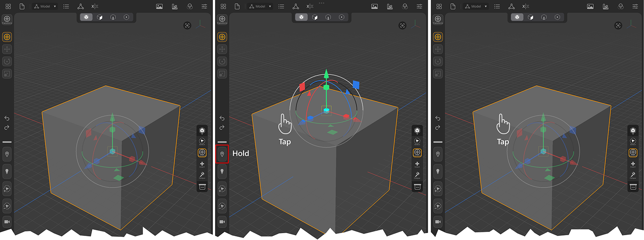Click the frame selection focus icon in the left panel
The width and height of the screenshot is (644, 240).
pos(187,25)
